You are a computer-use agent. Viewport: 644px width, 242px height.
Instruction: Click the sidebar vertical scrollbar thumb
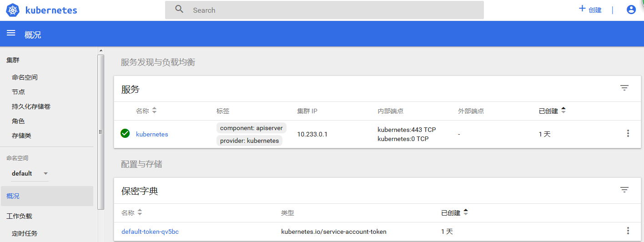coord(101,132)
